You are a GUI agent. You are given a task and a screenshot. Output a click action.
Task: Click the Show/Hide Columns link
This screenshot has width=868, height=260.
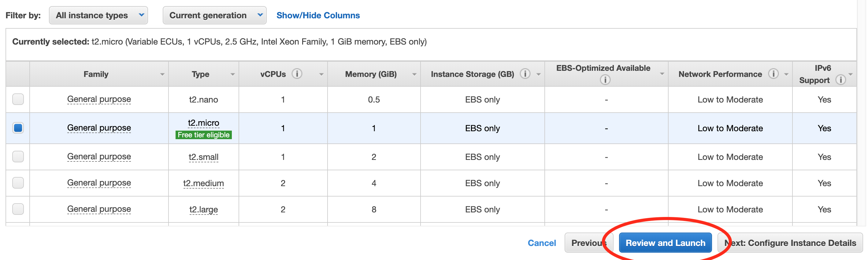point(318,16)
